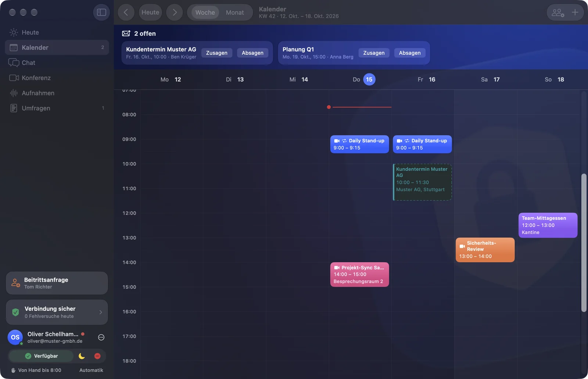Open Projekt-Sync event at 14:00
588x379 pixels.
click(x=359, y=274)
